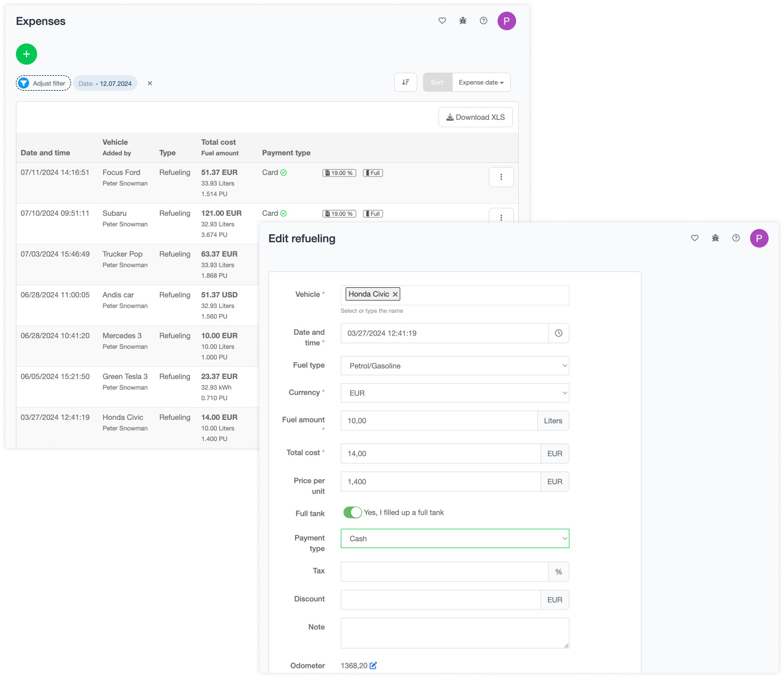Open Currency EUR dropdown
The height and width of the screenshot is (678, 784).
[455, 393]
